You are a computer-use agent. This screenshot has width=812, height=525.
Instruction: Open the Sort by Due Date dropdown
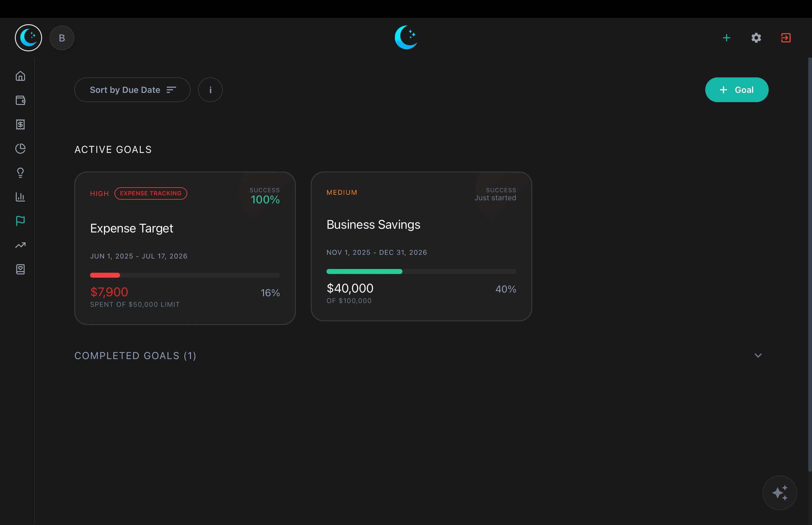[x=132, y=90]
